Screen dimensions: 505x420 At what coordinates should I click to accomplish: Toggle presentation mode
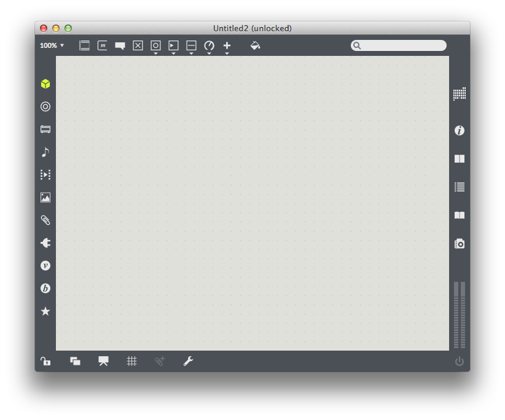click(103, 361)
